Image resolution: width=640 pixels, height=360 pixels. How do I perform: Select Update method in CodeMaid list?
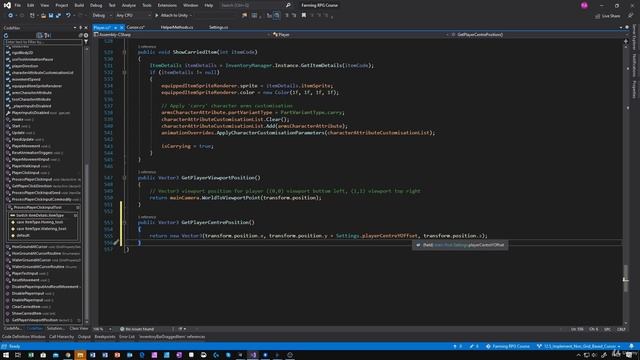pyautogui.click(x=18, y=133)
